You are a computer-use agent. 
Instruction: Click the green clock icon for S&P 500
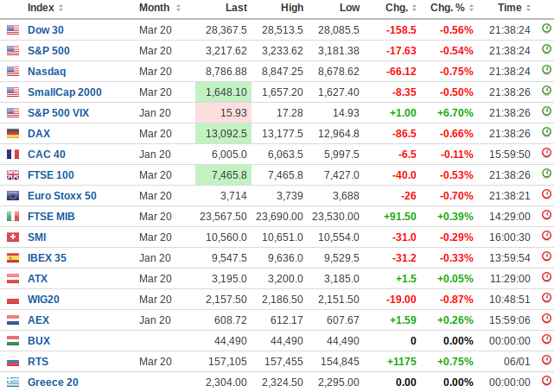tap(546, 49)
